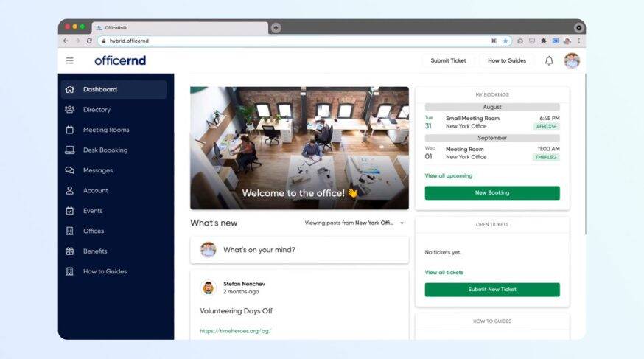644x359 pixels.
Task: Click the Events calendar-check icon
Action: (70, 211)
